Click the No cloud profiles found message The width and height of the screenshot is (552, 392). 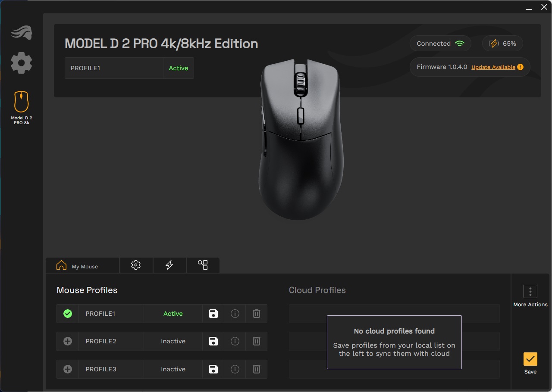pyautogui.click(x=394, y=342)
